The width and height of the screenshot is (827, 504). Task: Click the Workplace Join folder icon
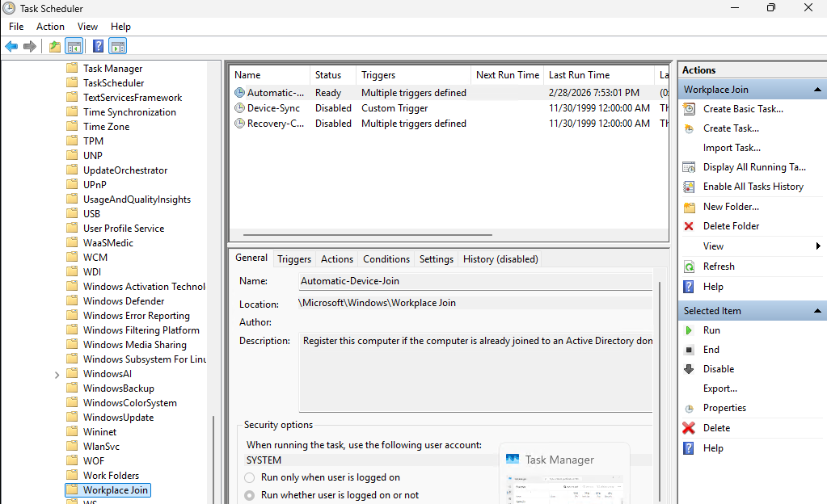click(72, 489)
